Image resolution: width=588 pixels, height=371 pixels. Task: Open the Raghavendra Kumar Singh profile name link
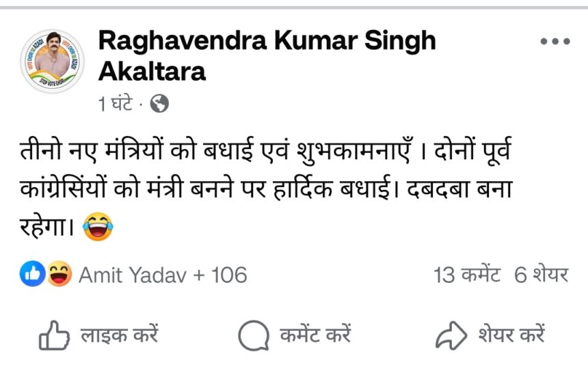coord(267,41)
